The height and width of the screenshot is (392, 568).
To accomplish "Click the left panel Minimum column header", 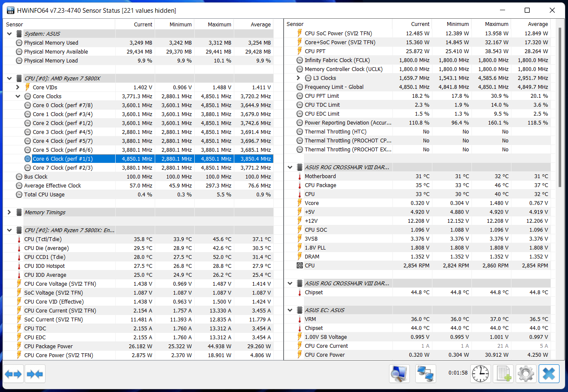I will [x=174, y=24].
